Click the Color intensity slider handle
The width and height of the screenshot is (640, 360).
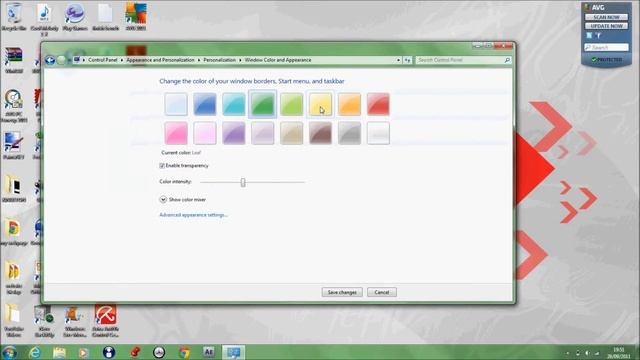click(243, 182)
